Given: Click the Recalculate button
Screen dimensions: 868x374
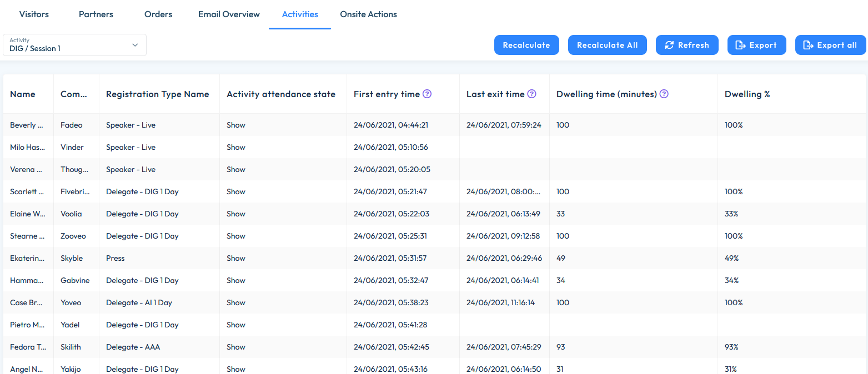Looking at the screenshot, I should click(526, 45).
